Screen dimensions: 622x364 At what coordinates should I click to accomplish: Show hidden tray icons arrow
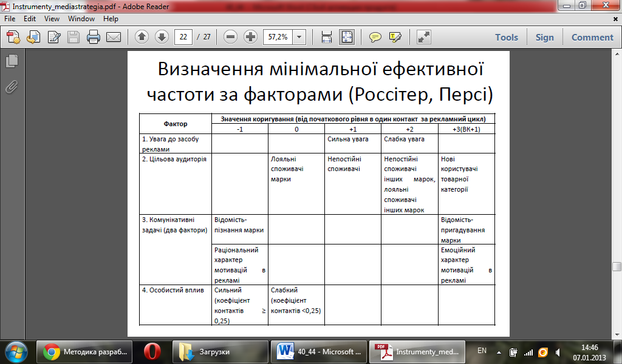coord(499,352)
